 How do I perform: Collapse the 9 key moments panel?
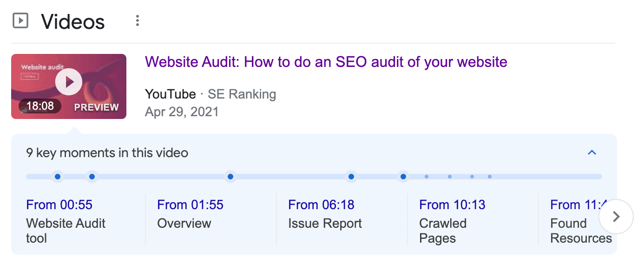(592, 152)
